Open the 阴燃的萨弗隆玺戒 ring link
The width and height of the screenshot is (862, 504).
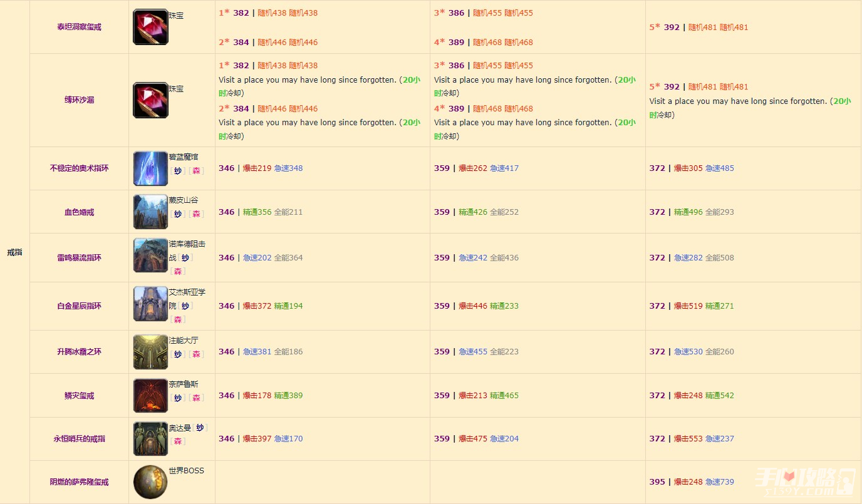point(79,481)
